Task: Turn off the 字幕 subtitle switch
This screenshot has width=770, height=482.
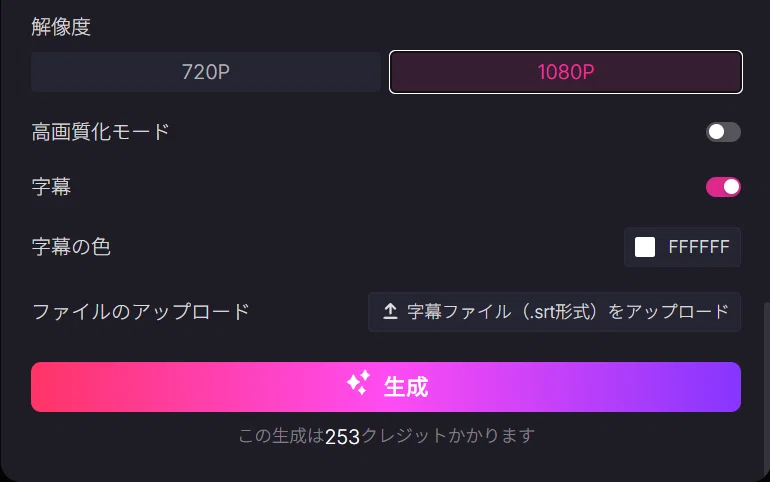Action: [x=723, y=187]
